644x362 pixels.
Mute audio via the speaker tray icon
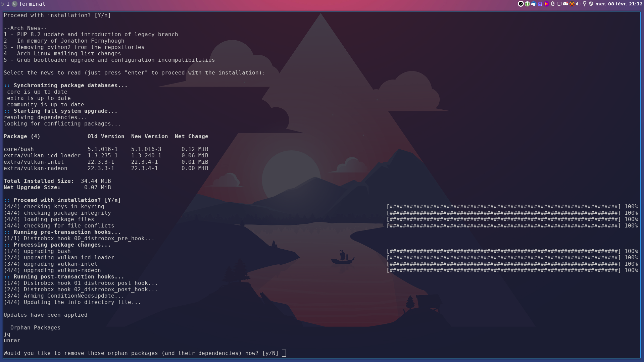[578, 4]
